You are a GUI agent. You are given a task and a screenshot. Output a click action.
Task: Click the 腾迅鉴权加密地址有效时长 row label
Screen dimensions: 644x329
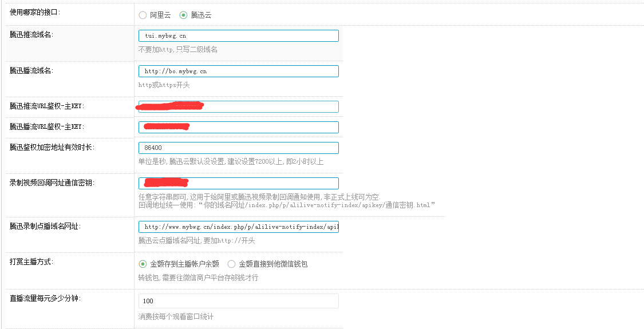point(52,147)
